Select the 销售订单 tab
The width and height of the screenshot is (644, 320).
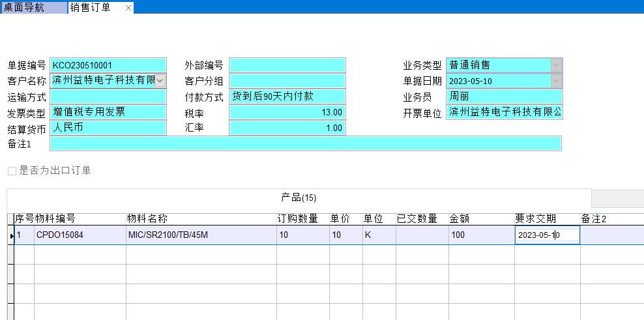coord(91,7)
